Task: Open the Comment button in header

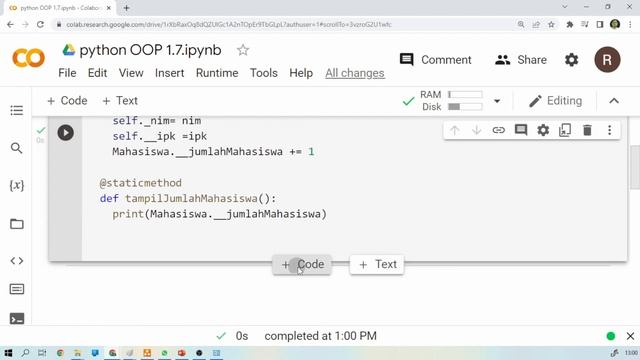Action: 436,60
